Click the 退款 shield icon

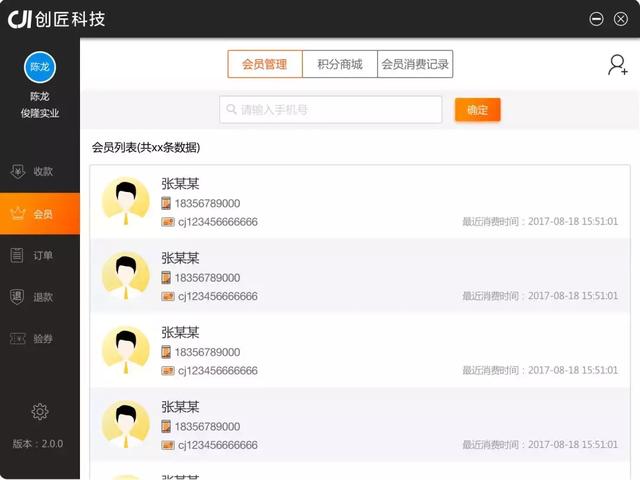(17, 297)
